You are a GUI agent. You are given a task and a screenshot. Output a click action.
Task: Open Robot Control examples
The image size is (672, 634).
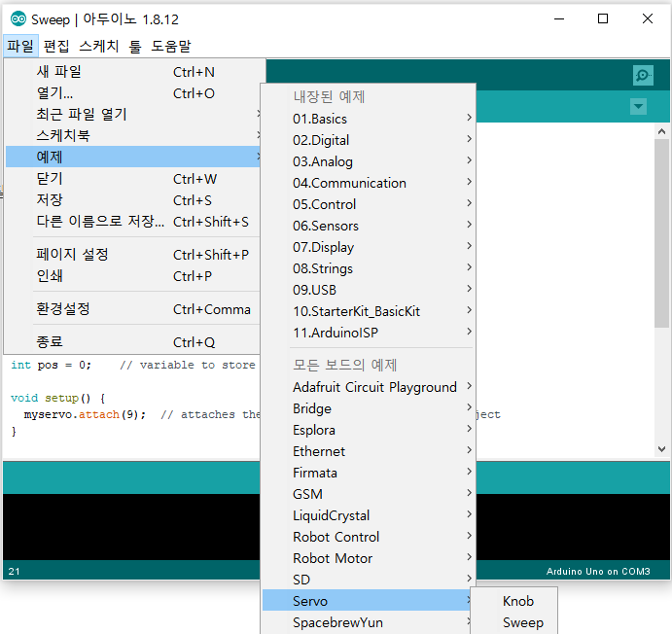point(369,537)
